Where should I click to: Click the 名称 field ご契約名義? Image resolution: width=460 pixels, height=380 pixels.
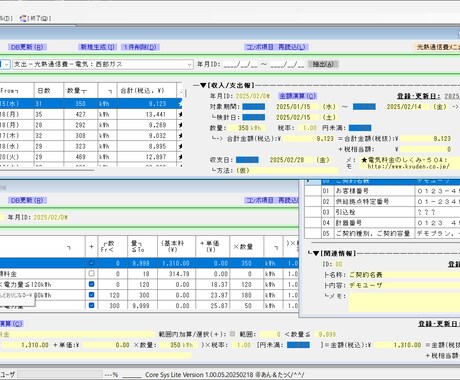pos(404,275)
